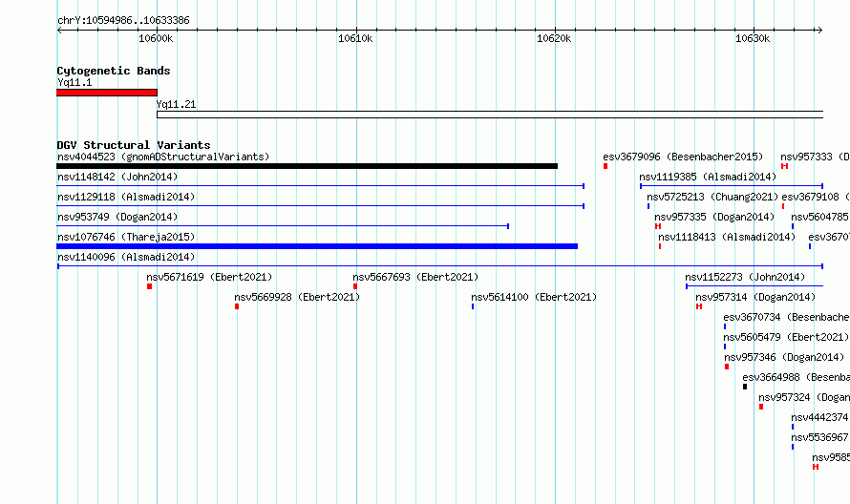Viewport: 850px width, 504px height.
Task: Click the nsv953749 blue span line
Action: click(283, 226)
